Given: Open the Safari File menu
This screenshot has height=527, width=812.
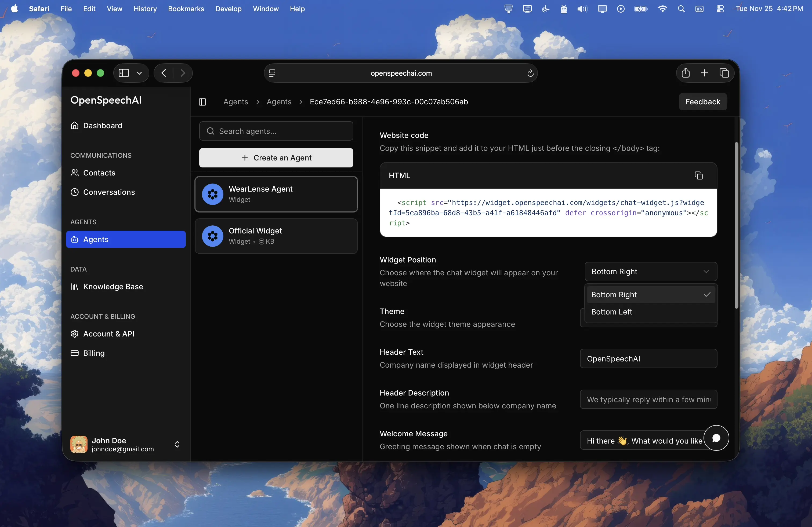Looking at the screenshot, I should click(x=66, y=9).
